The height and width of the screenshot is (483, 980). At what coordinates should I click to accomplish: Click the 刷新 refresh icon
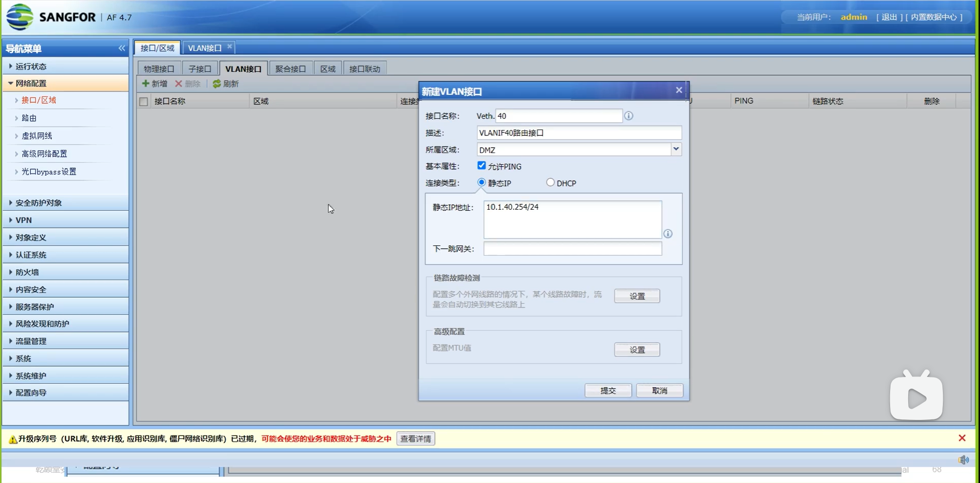217,84
